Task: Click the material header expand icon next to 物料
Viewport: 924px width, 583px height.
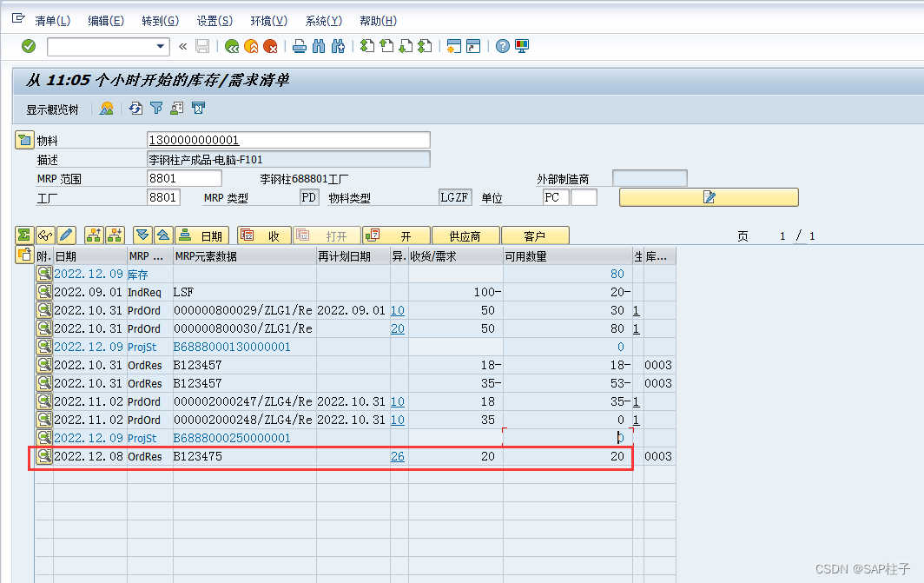Action: (24, 140)
